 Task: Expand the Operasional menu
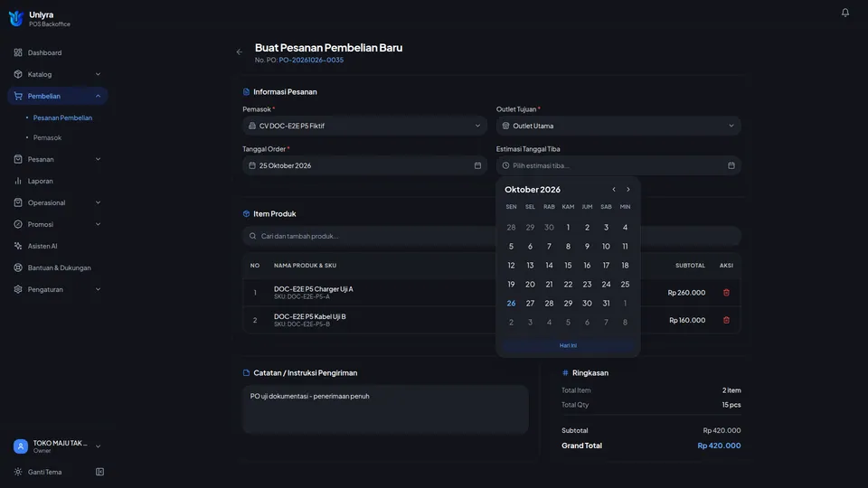[58, 202]
